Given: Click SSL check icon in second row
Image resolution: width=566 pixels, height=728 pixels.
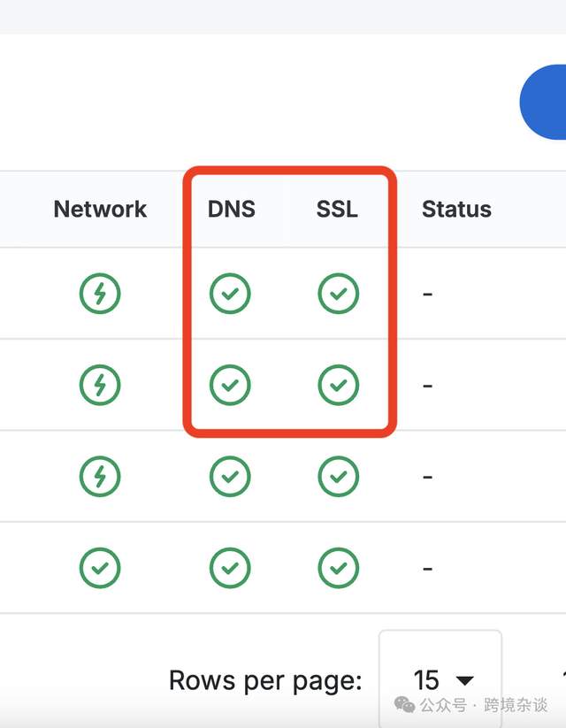Looking at the screenshot, I should point(338,385).
